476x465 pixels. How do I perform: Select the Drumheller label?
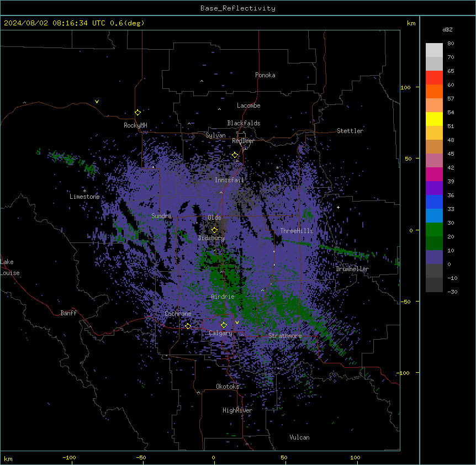pos(352,269)
